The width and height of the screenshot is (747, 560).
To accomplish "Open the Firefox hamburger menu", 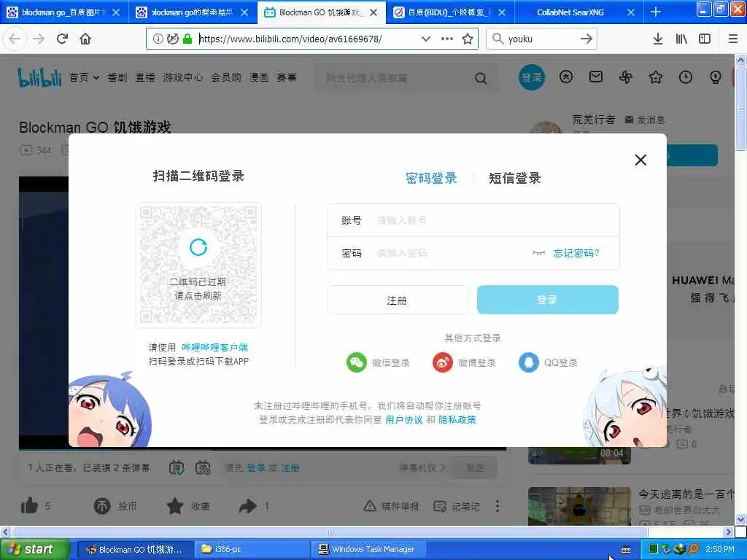I will (x=733, y=39).
